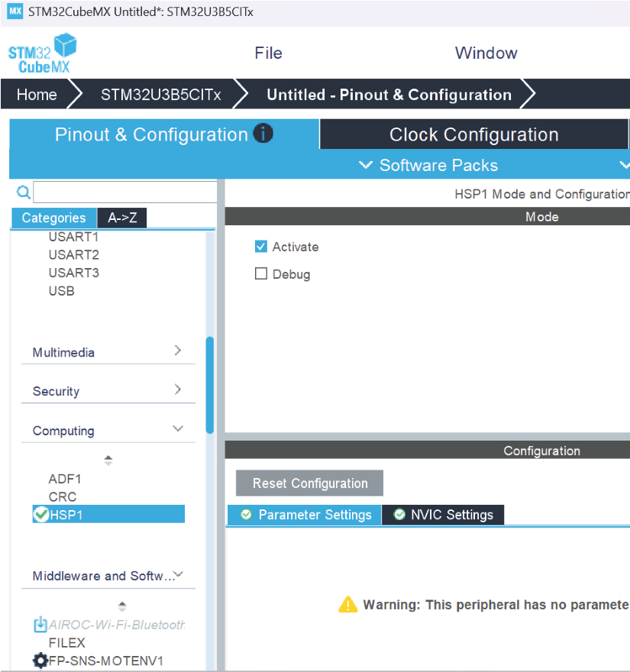Select CRC in Computing list
The image size is (630, 672).
(63, 496)
